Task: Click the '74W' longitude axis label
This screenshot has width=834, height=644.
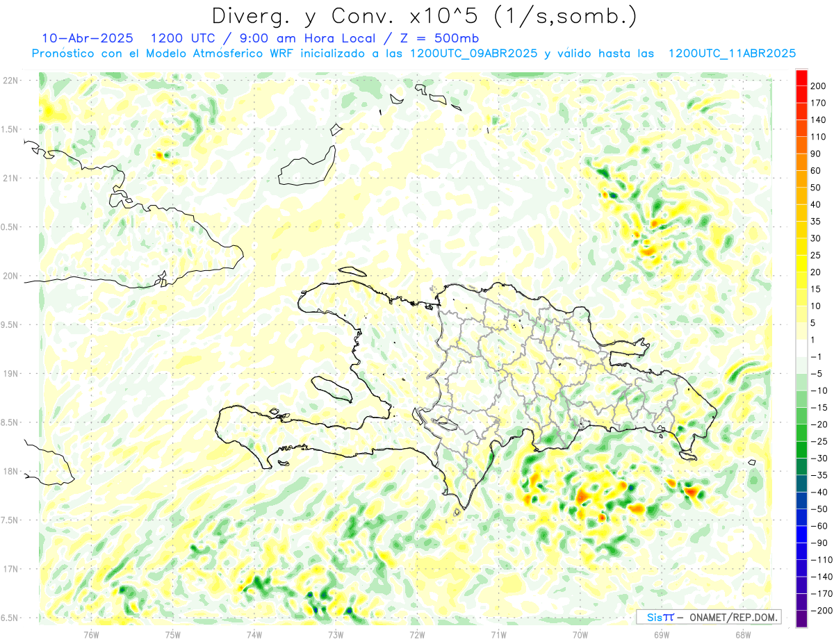Action: pyautogui.click(x=254, y=634)
